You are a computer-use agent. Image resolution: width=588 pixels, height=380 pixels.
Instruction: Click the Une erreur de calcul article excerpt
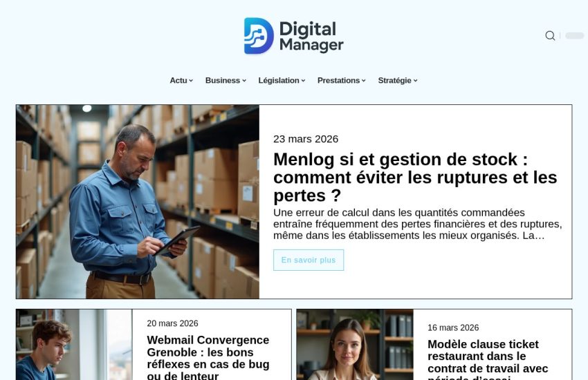(x=418, y=225)
